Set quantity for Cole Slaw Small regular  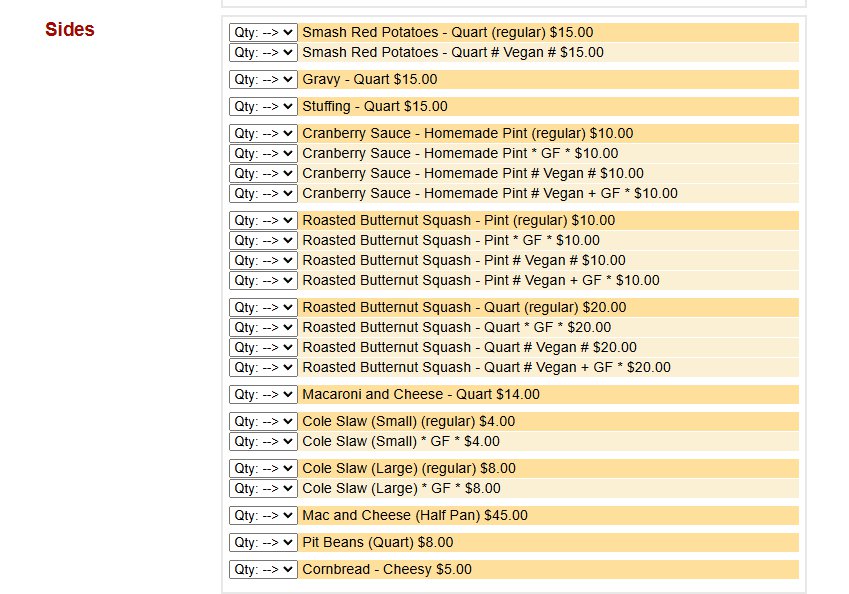[263, 421]
